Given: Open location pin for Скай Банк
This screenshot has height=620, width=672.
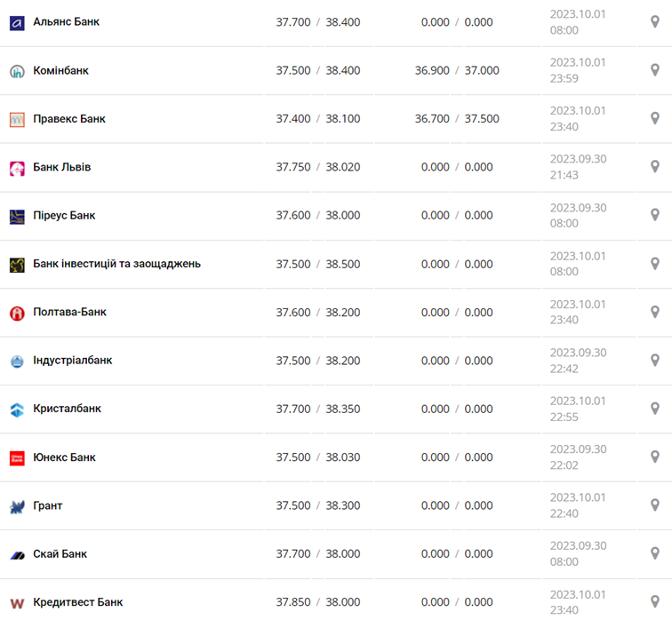Looking at the screenshot, I should point(655,553).
